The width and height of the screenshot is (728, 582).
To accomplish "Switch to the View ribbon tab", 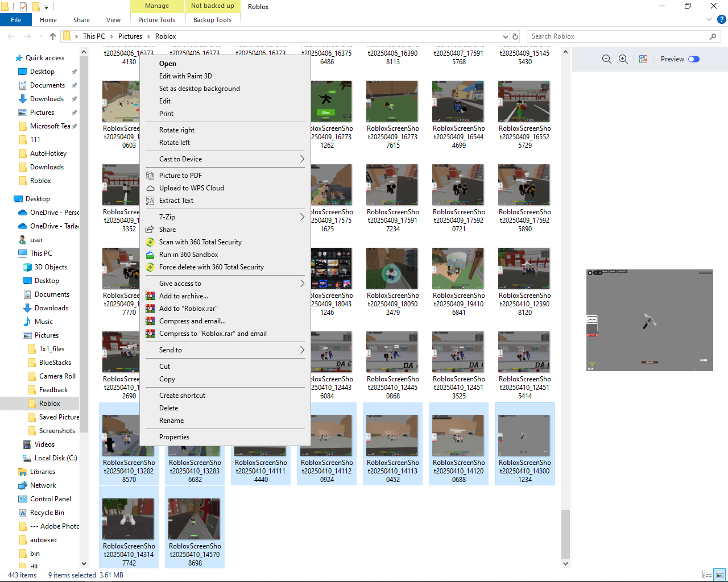I will click(x=113, y=20).
